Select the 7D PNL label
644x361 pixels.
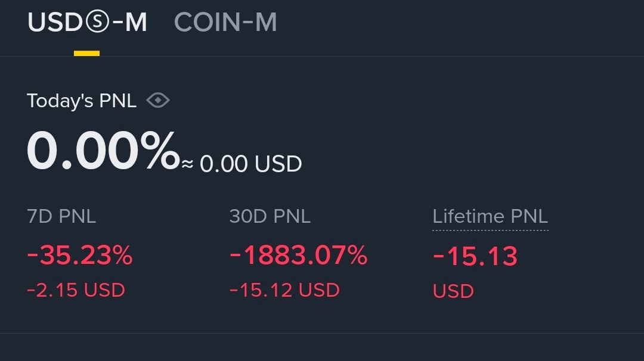61,216
